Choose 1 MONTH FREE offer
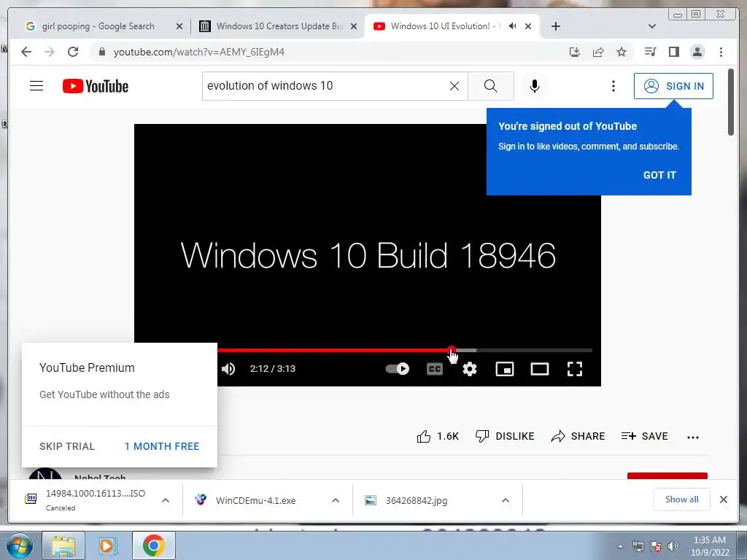 pos(162,447)
